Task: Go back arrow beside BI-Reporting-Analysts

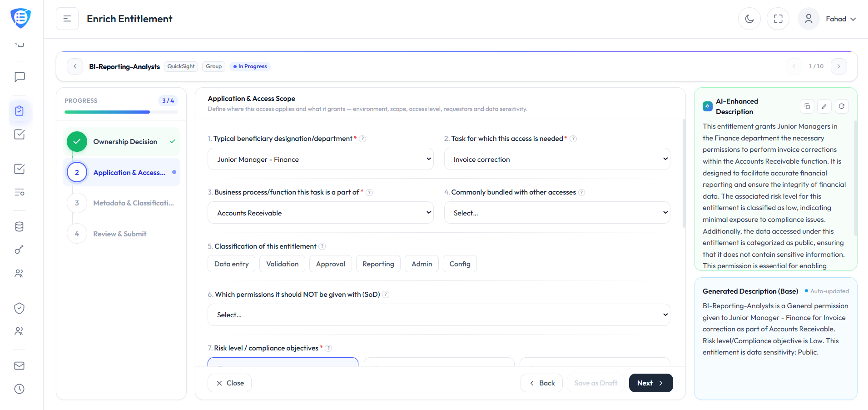Action: point(75,66)
